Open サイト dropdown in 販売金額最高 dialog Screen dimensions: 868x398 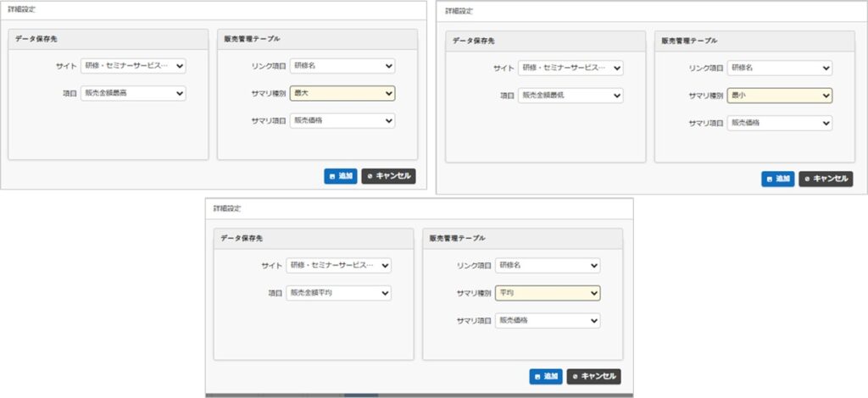[x=133, y=65]
